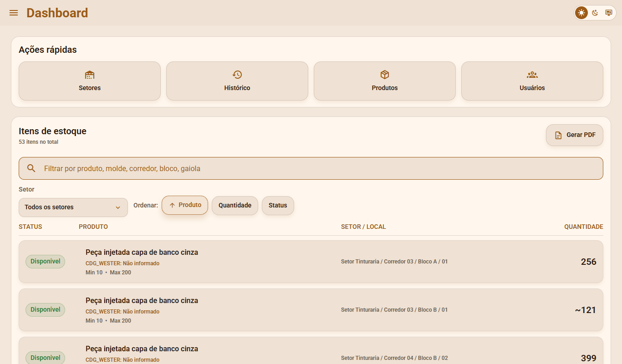
Task: Open Produtos box icon shortcut
Action: 385,75
